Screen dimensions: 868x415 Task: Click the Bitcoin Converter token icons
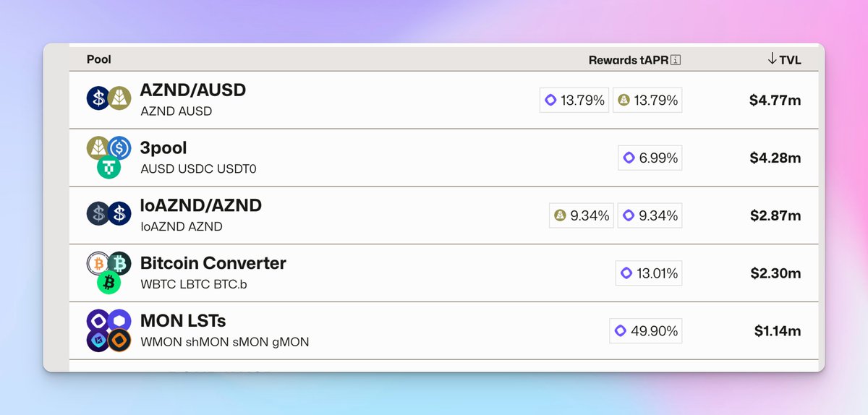tap(109, 273)
